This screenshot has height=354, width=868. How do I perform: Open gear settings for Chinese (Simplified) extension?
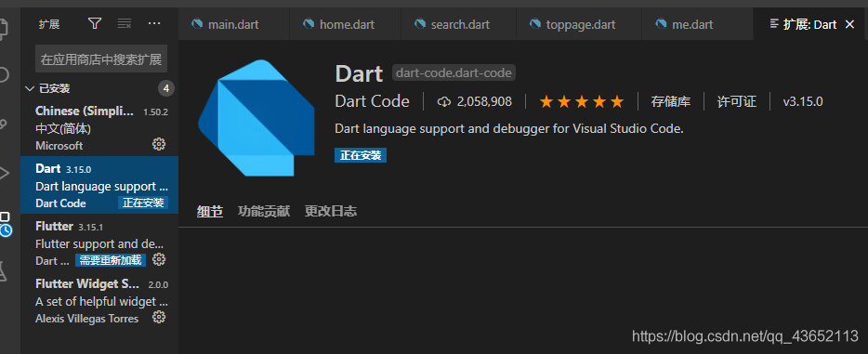coord(159,144)
